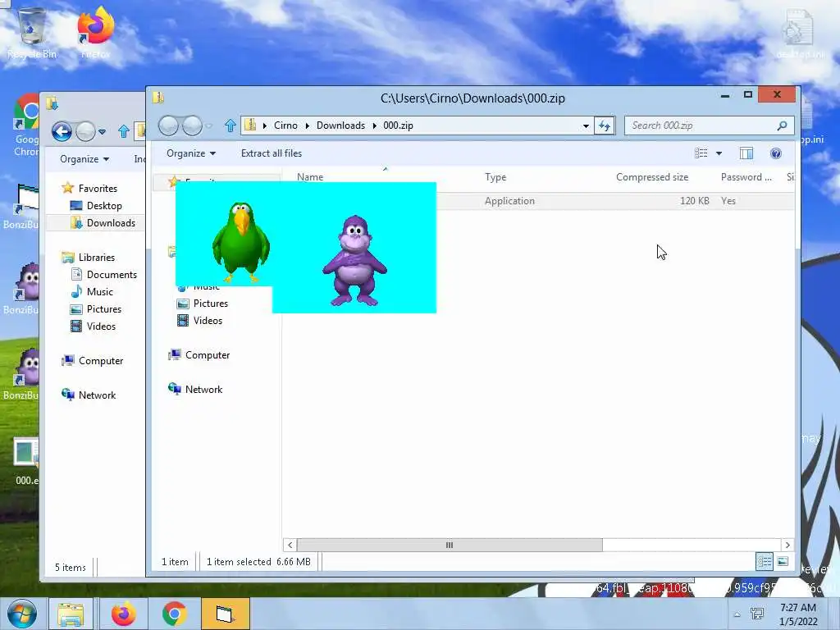Click the Google Chrome desktop shortcut
The width and height of the screenshot is (840, 630).
(x=26, y=126)
